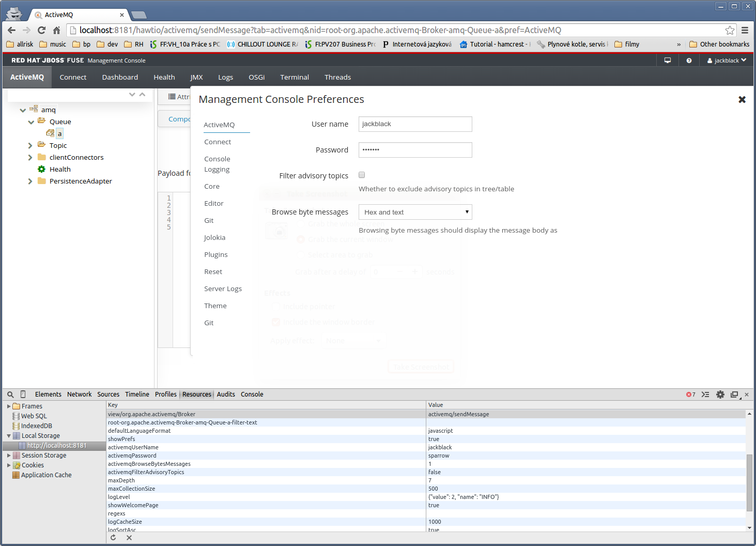Expand the clientConnectors tree node
The height and width of the screenshot is (546, 756).
coord(30,158)
